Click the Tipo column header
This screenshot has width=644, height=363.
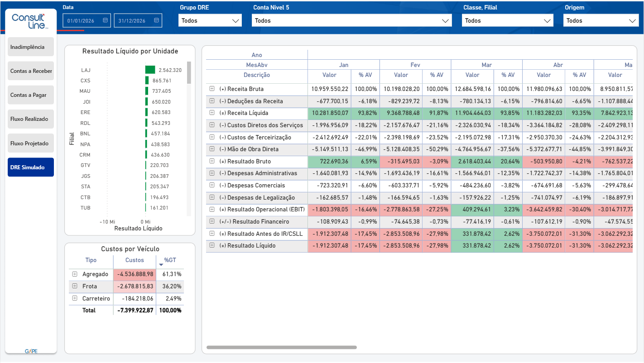[x=91, y=260]
